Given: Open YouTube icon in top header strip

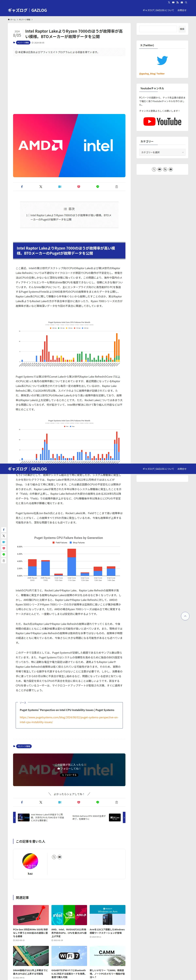Looking at the screenshot, I should pyautogui.click(x=173, y=2).
